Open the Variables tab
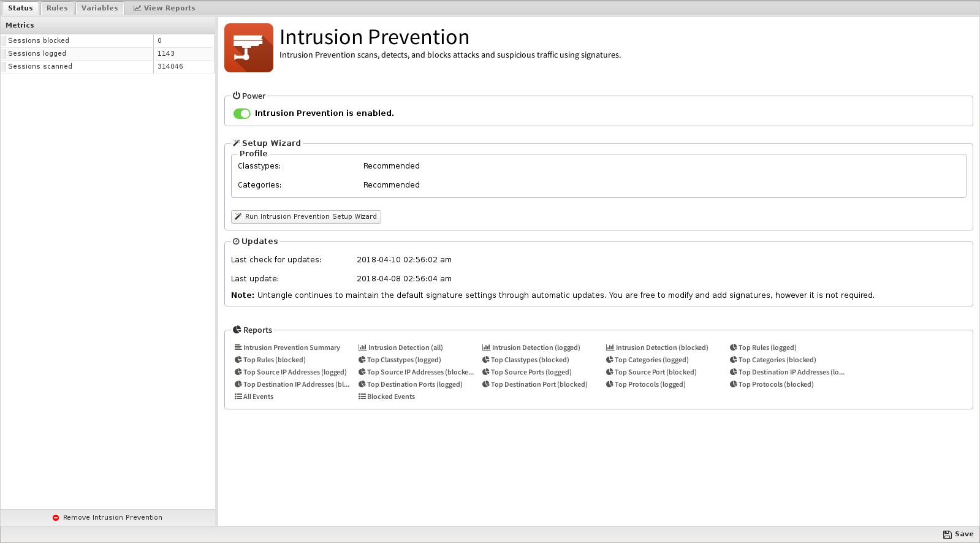Viewport: 980px width, 543px height. (x=99, y=8)
